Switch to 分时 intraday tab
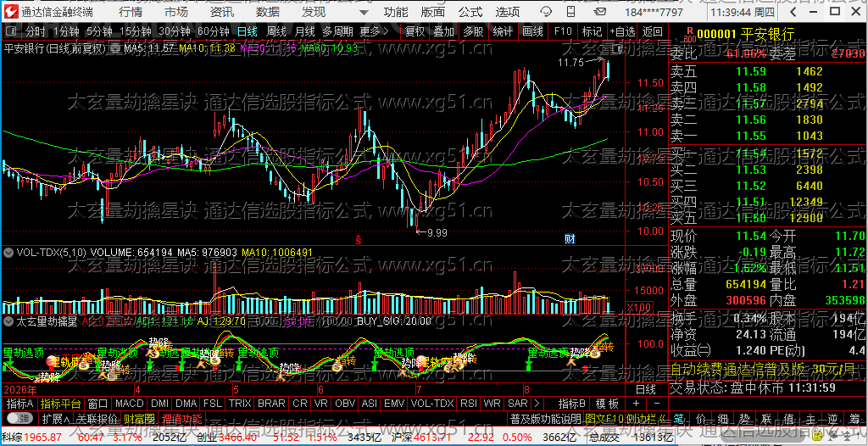The width and height of the screenshot is (868, 446). click(x=36, y=31)
